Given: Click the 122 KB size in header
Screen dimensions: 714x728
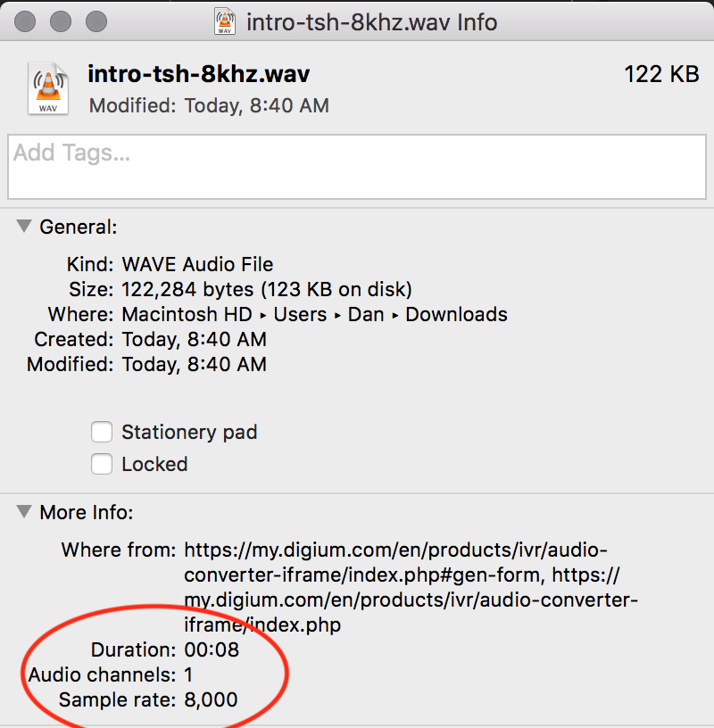Looking at the screenshot, I should pyautogui.click(x=661, y=74).
